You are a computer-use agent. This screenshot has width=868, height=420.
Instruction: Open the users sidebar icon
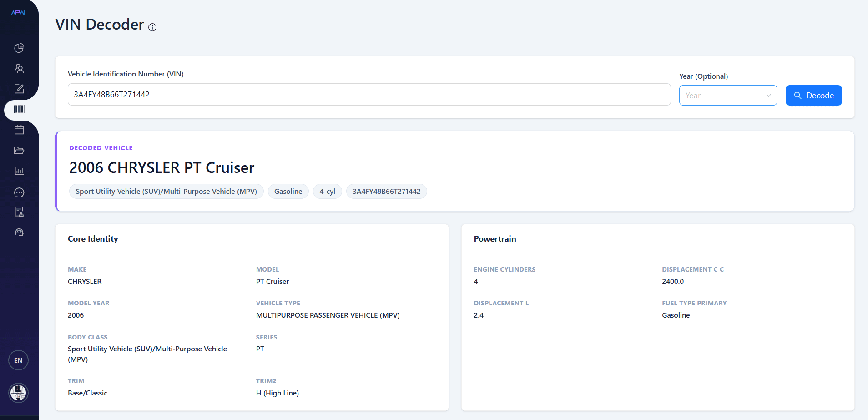pyautogui.click(x=19, y=68)
